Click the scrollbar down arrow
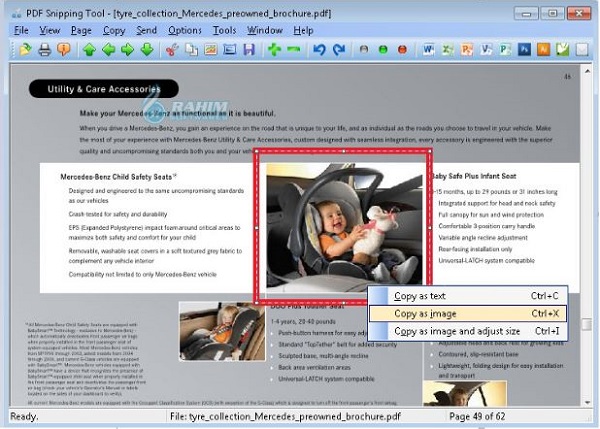 pyautogui.click(x=587, y=402)
